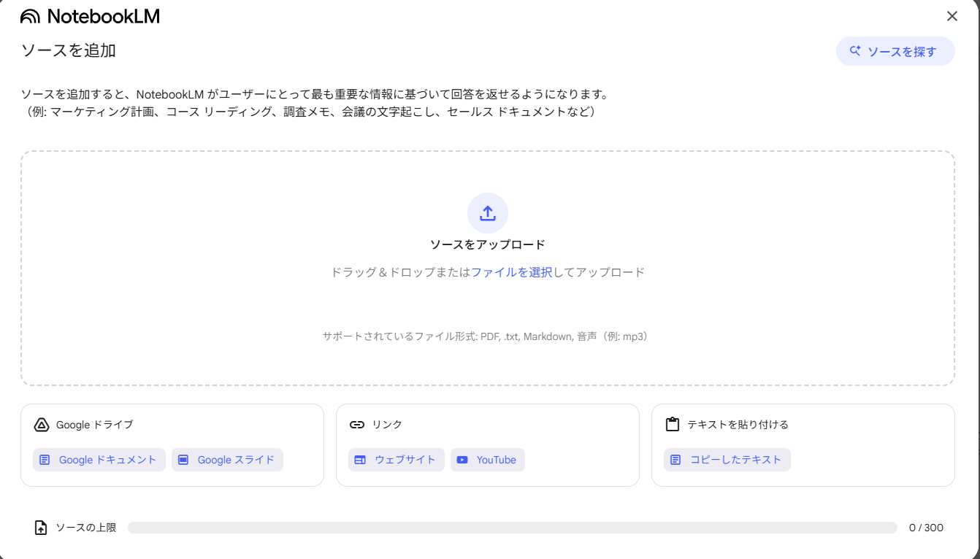Image resolution: width=980 pixels, height=559 pixels.
Task: Choose the YouTube source chip
Action: 488,460
